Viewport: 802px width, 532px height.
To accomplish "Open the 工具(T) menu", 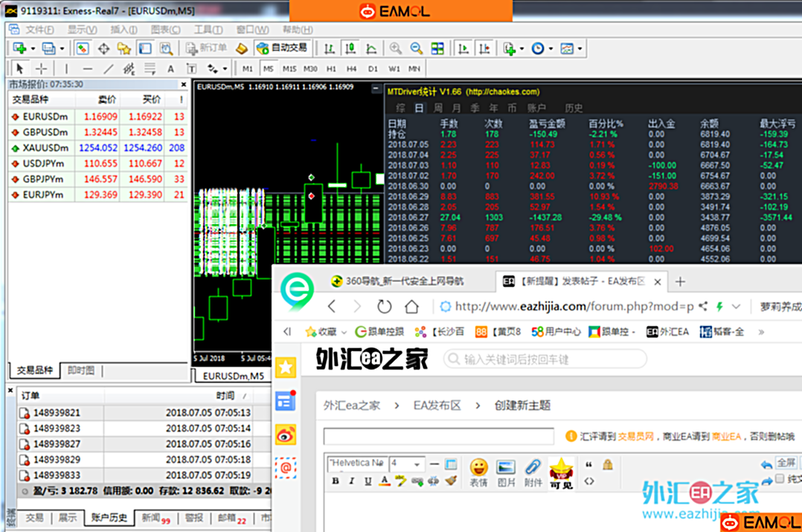I will tap(208, 30).
